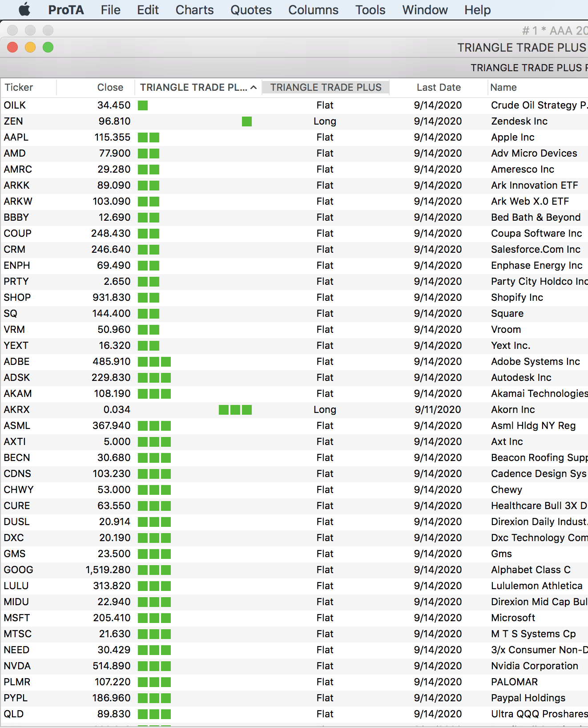
Task: Click the green signal bars for ADBE
Action: coord(154,362)
